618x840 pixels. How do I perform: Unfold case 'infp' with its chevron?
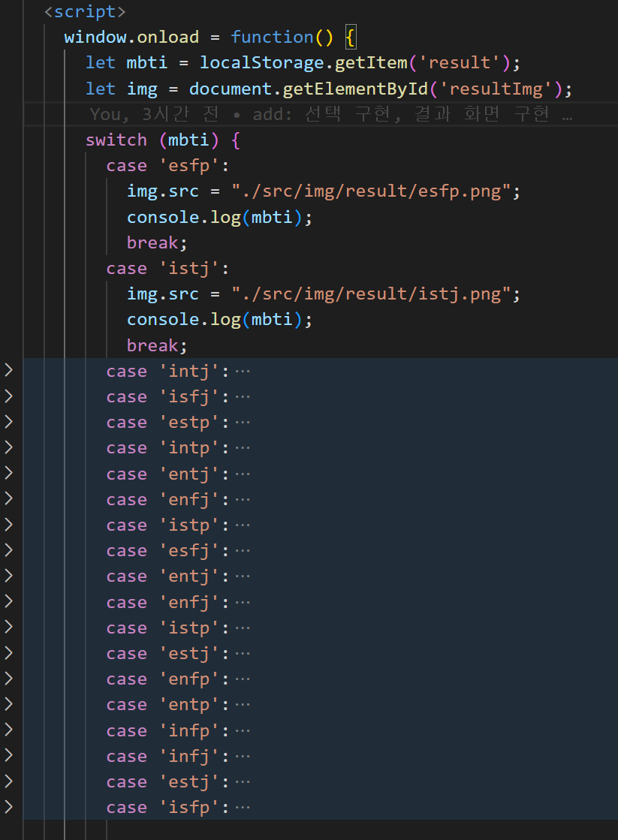click(8, 730)
